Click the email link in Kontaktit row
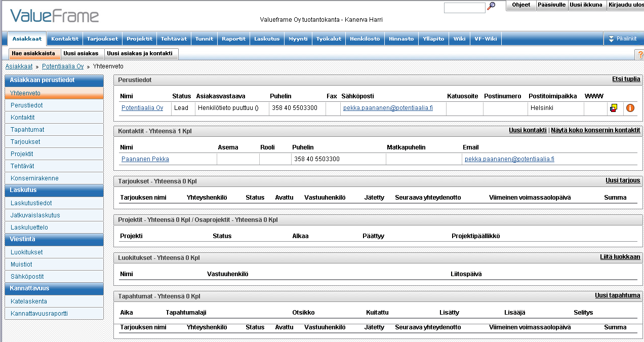 (509, 159)
